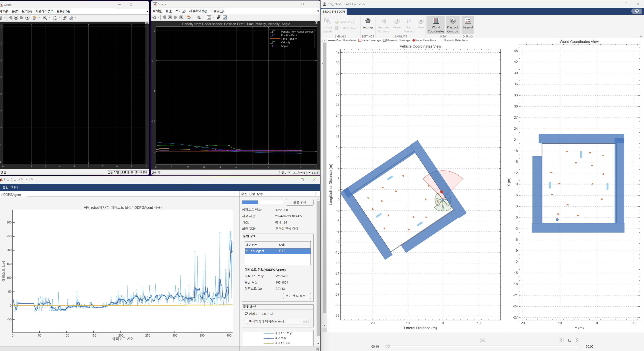Viewport: 644px width, 351px height.
Task: Uncheck the 에피소드 Q0 표시 checkbox
Action: click(247, 314)
